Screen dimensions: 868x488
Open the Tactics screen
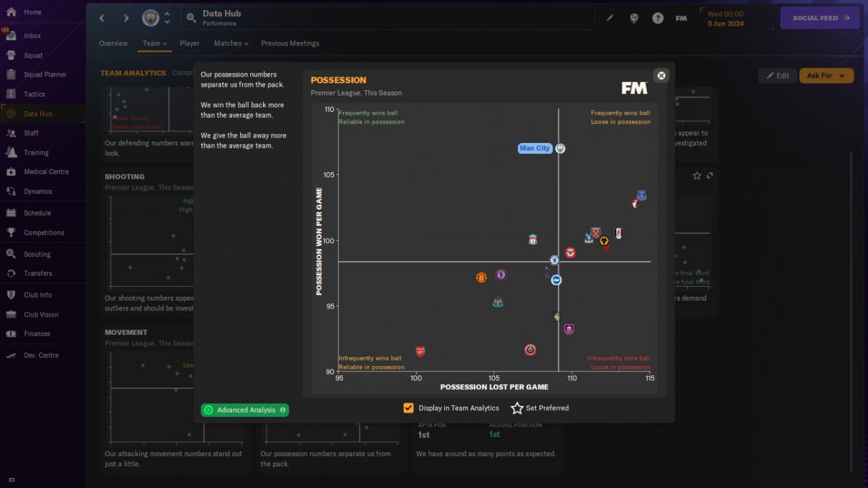click(x=35, y=94)
